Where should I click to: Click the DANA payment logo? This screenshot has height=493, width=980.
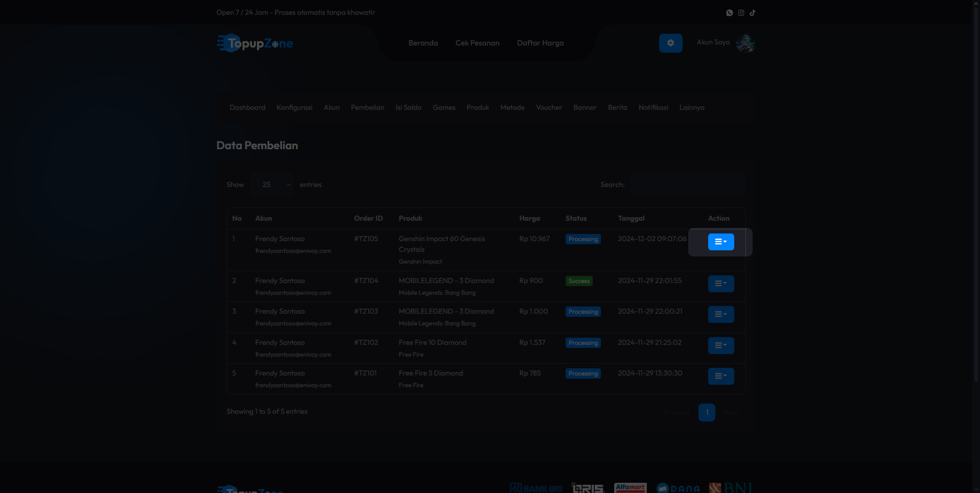[678, 488]
